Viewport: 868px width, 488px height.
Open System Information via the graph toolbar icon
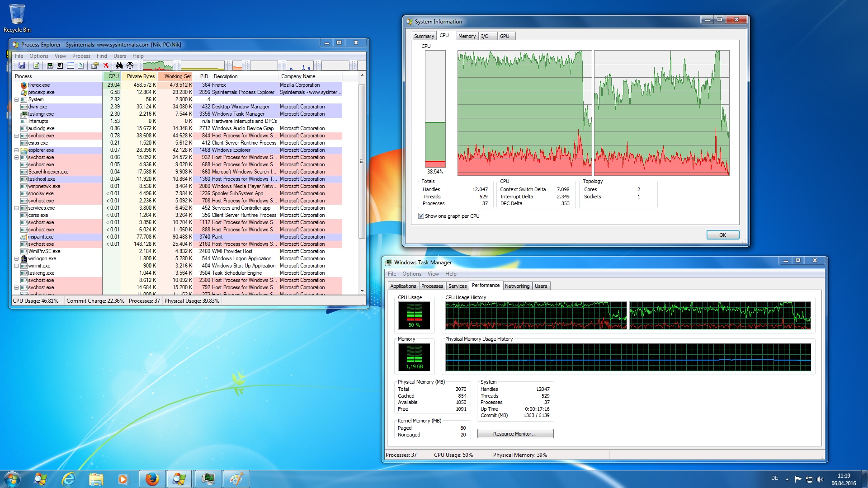50,66
